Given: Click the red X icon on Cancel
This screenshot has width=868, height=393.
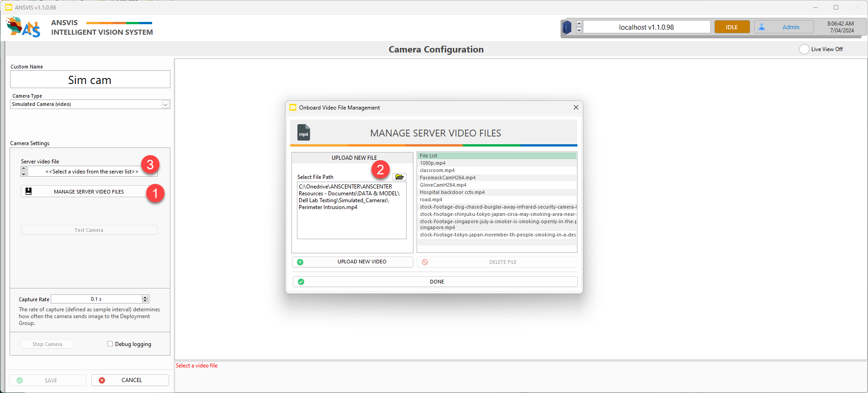Looking at the screenshot, I should click(x=102, y=380).
